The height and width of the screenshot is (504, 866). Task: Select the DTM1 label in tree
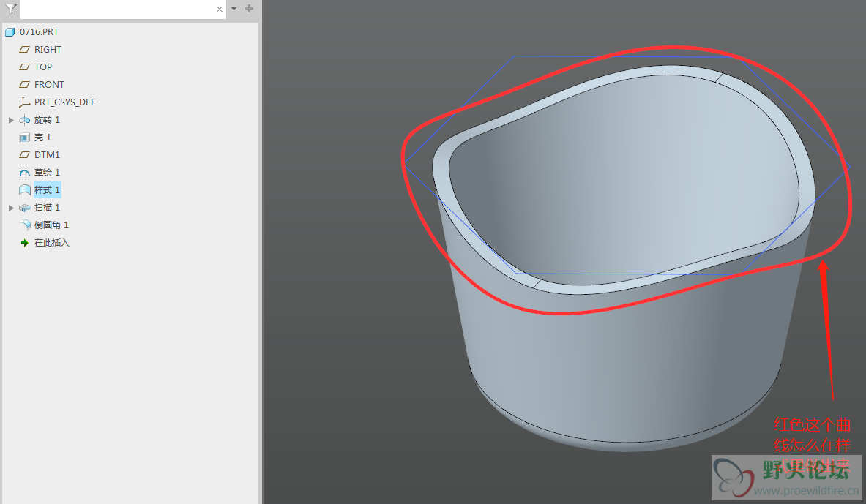47,154
